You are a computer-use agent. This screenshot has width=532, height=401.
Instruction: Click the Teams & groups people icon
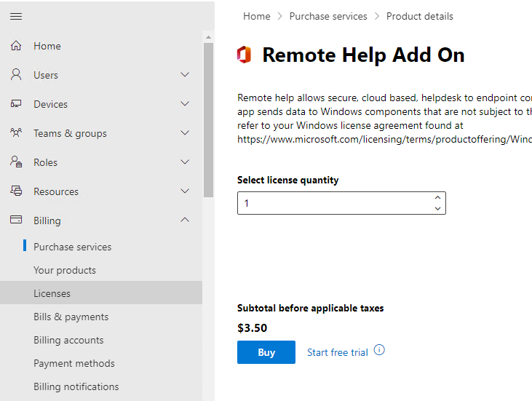[x=16, y=132]
